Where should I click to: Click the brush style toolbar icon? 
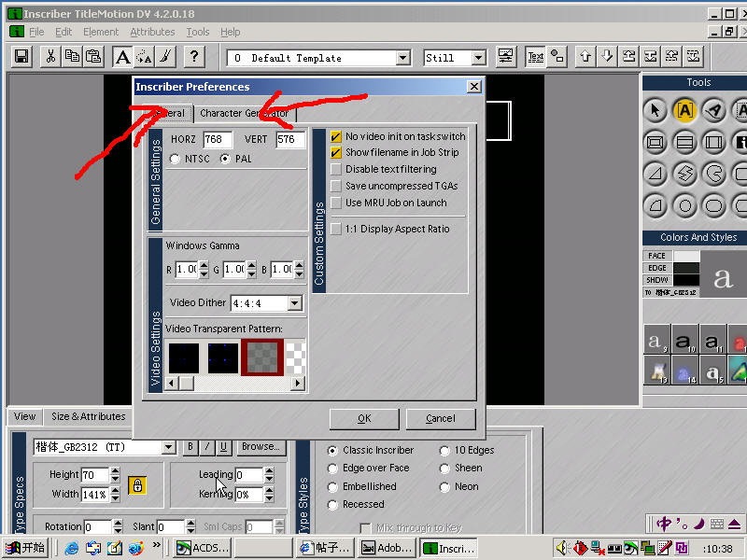(x=165, y=57)
